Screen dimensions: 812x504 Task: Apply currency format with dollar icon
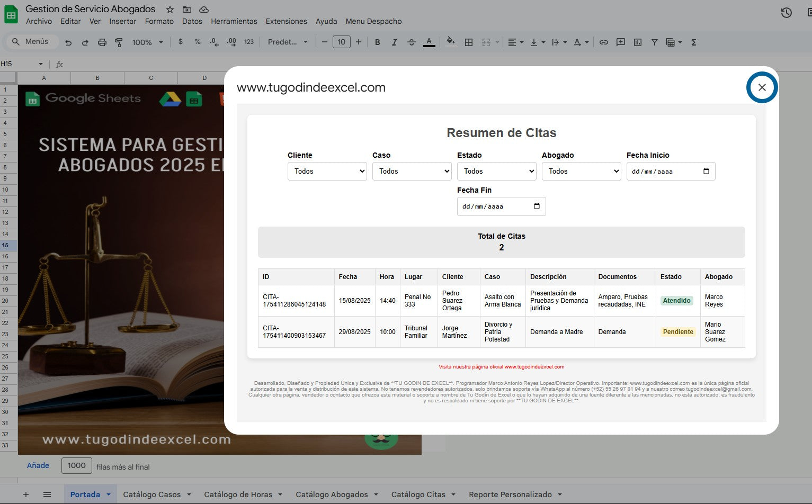[x=181, y=42]
